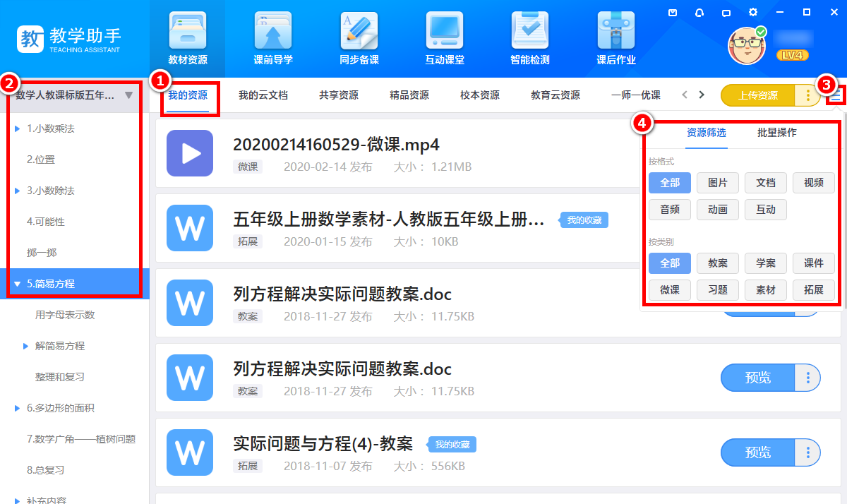Viewport: 847px width, 504px height.
Task: Expand the 6.多边形的面积 chapter
Action: 17,408
